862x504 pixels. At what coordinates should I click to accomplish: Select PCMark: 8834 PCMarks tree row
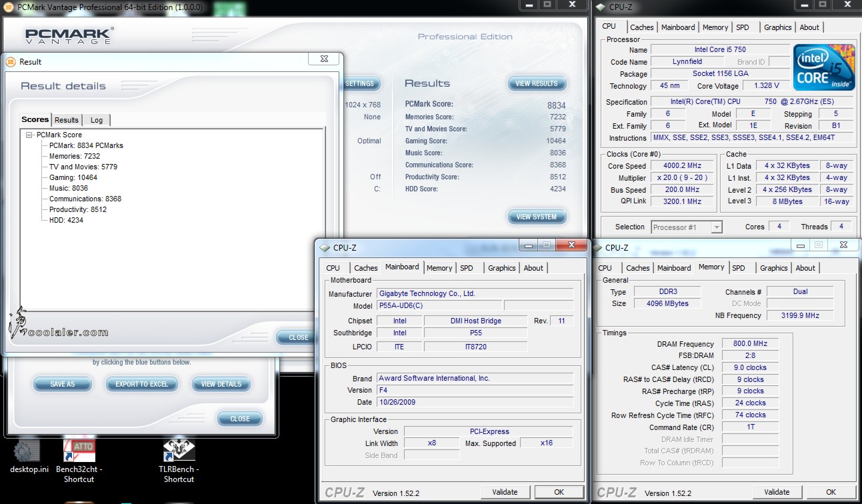[x=86, y=145]
